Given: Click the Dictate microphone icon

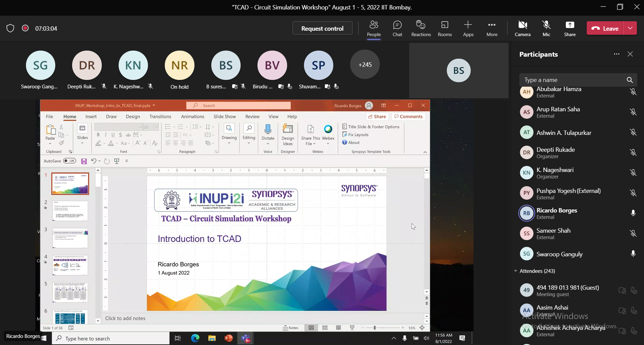Looking at the screenshot, I should (268, 129).
